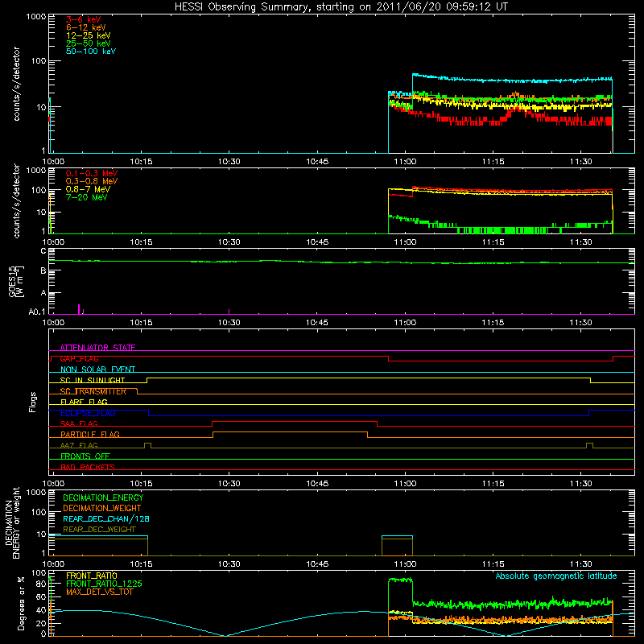Click the raised SAA_FLAG segment
Screen dimensions: 644x644
295,421
